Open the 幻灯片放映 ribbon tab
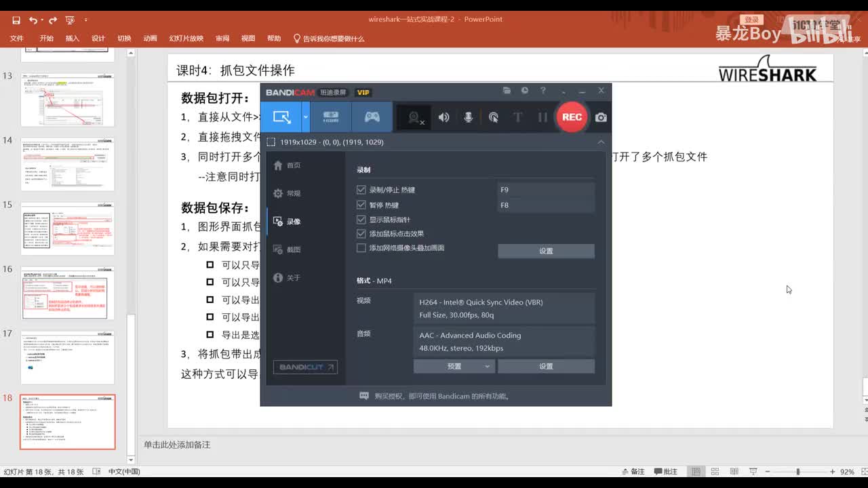 coord(186,39)
